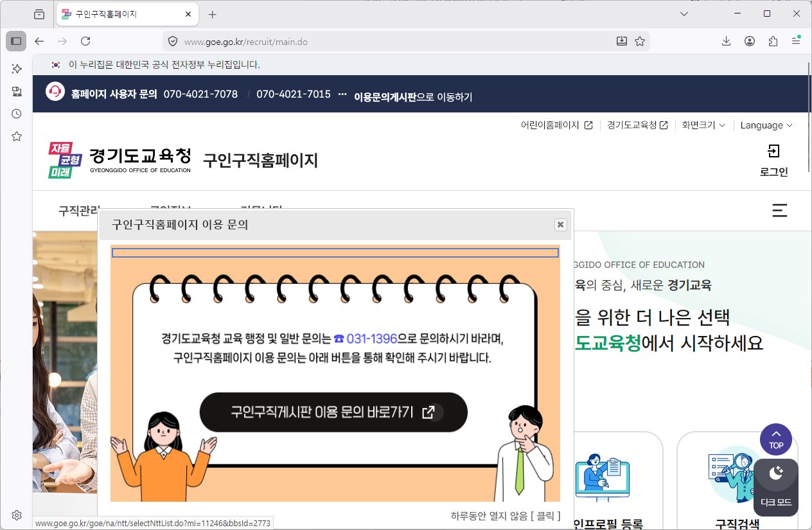Click the TOP scroll-up button
This screenshot has height=530, width=812.
776,439
